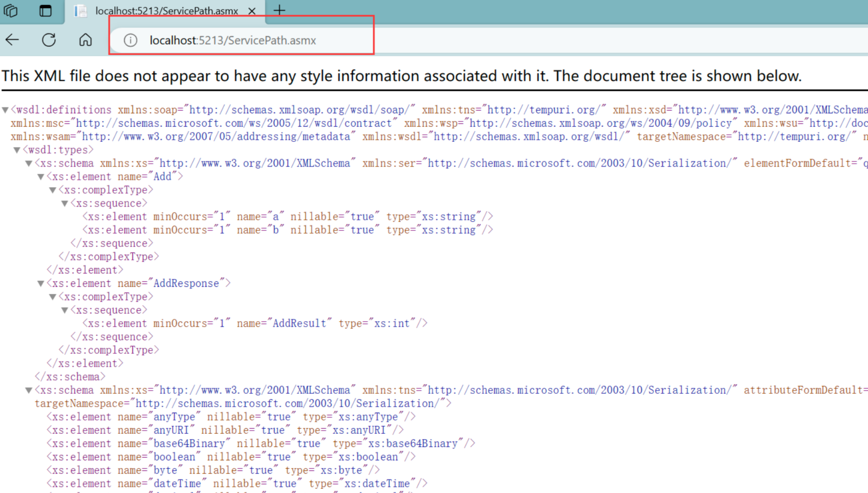The width and height of the screenshot is (868, 493).
Task: Collapse the wsdl:definitions root node
Action: tap(5, 109)
